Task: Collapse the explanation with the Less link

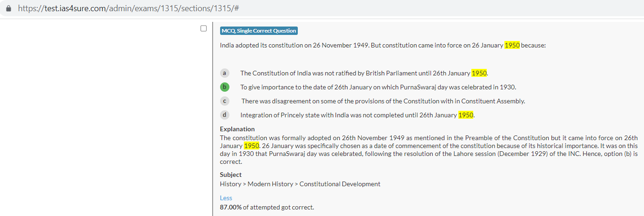Action: click(x=226, y=198)
